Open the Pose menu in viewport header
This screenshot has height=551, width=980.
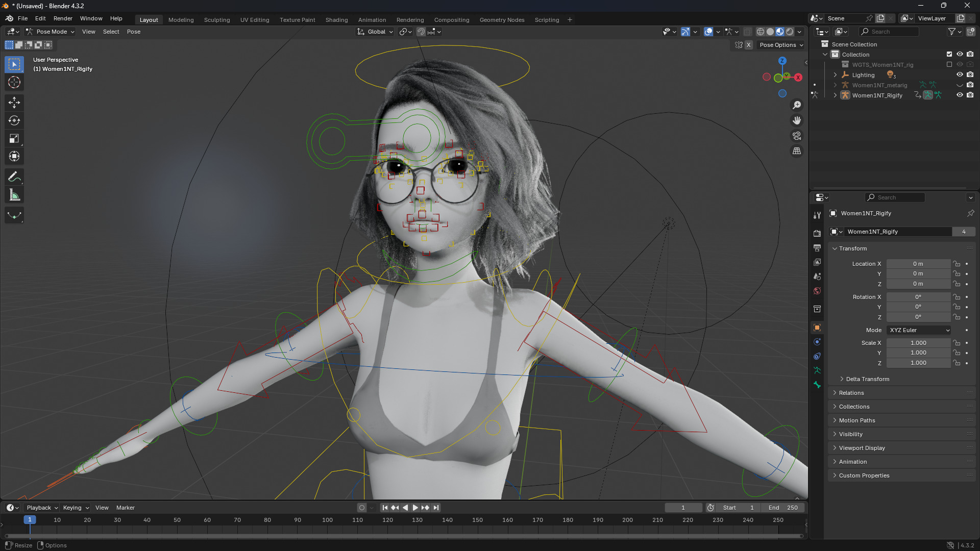134,32
